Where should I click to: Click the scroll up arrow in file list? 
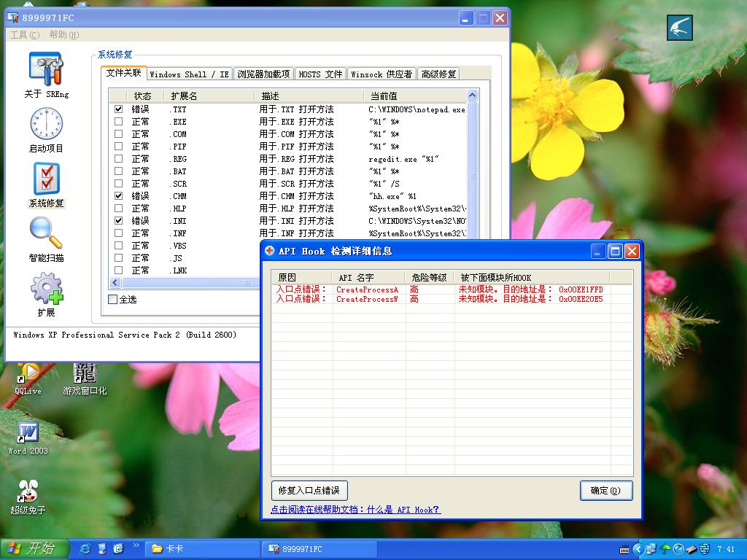pyautogui.click(x=472, y=96)
